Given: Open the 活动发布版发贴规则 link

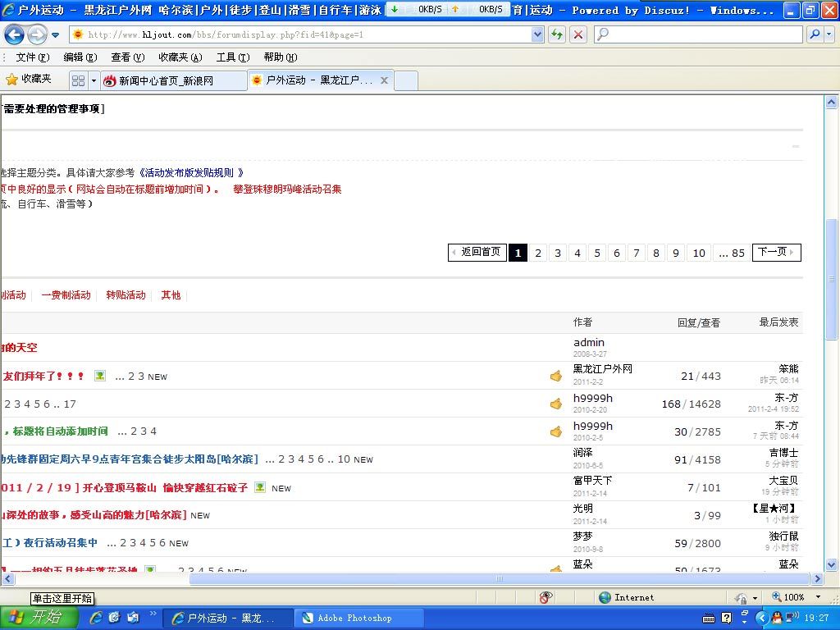Looking at the screenshot, I should (190, 173).
